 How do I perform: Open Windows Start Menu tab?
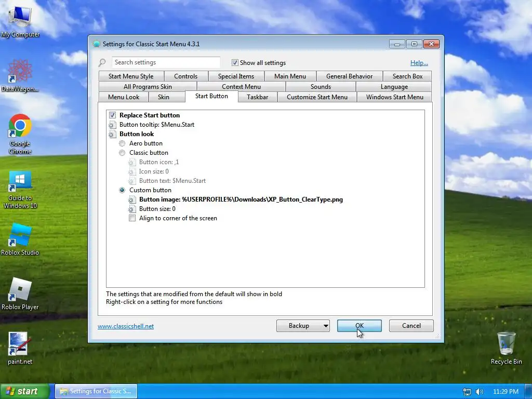pyautogui.click(x=395, y=97)
